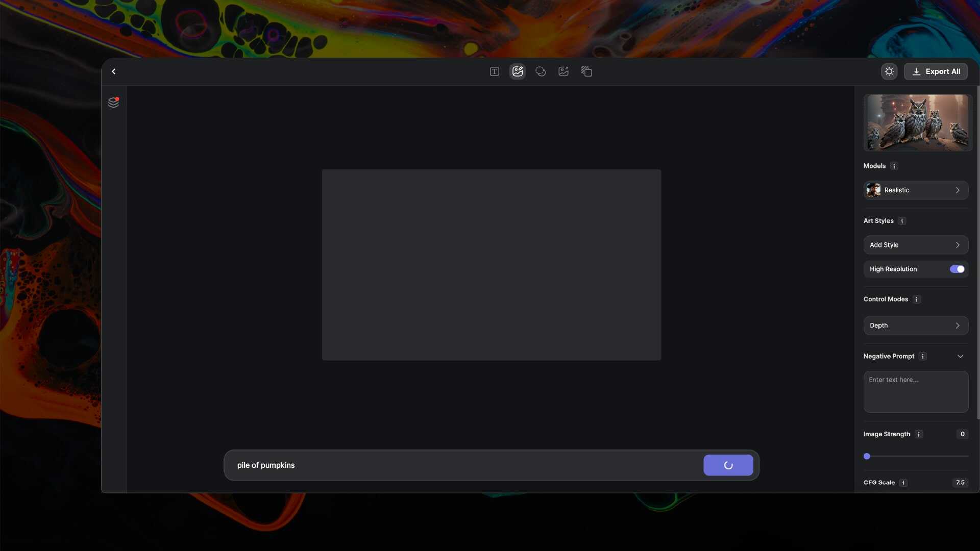Disable the High Resolution switch
This screenshot has width=980, height=551.
click(957, 269)
